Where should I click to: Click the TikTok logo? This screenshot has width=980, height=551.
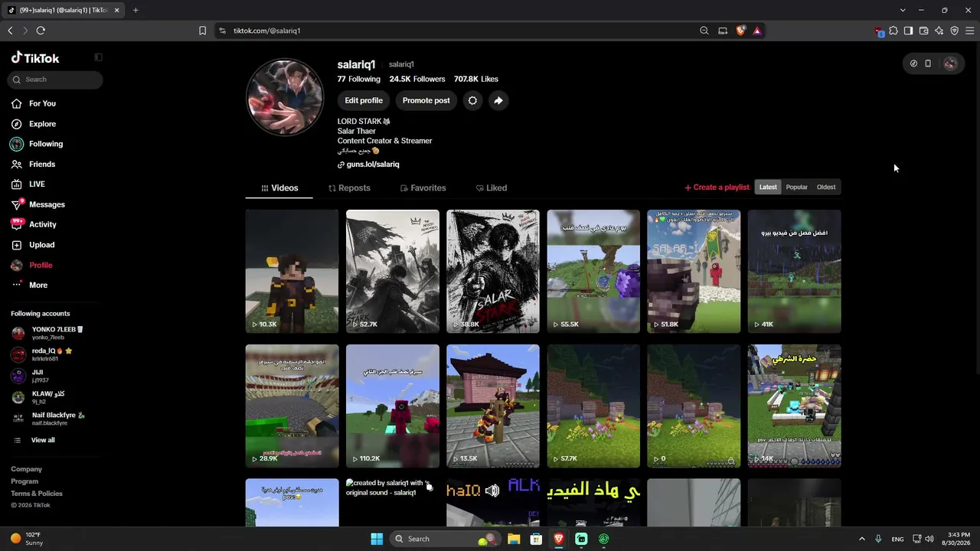pos(35,58)
